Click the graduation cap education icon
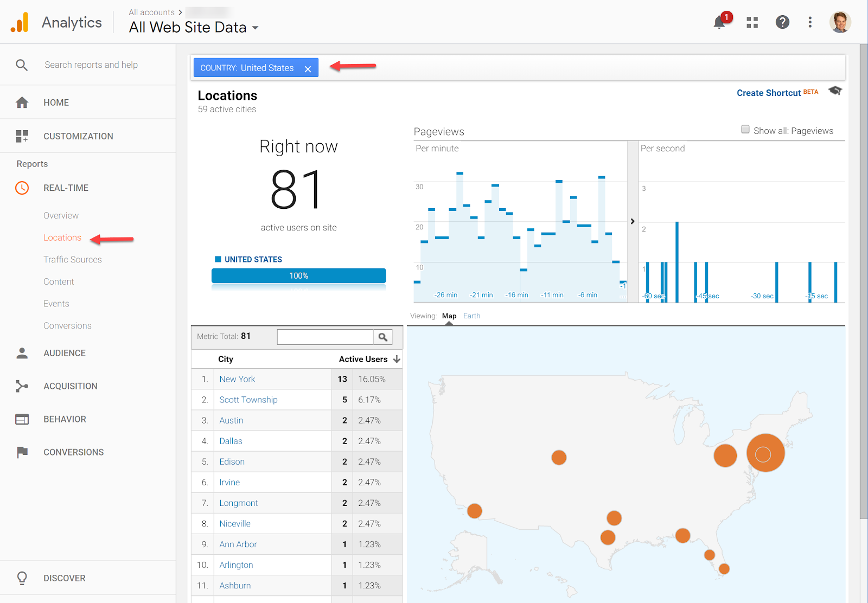Screen dimensions: 868x603 pos(835,91)
